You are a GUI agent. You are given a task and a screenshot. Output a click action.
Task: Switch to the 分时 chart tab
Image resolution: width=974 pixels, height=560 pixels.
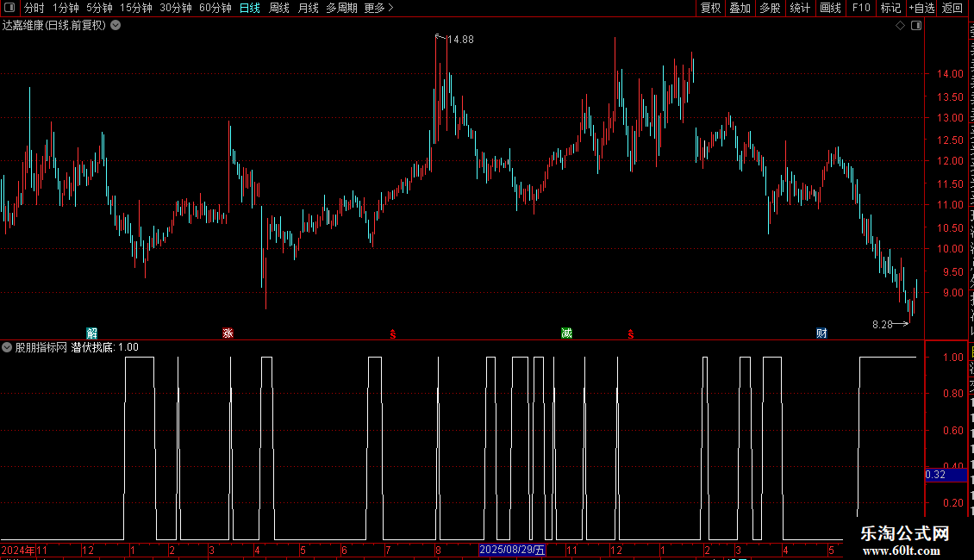click(x=34, y=8)
